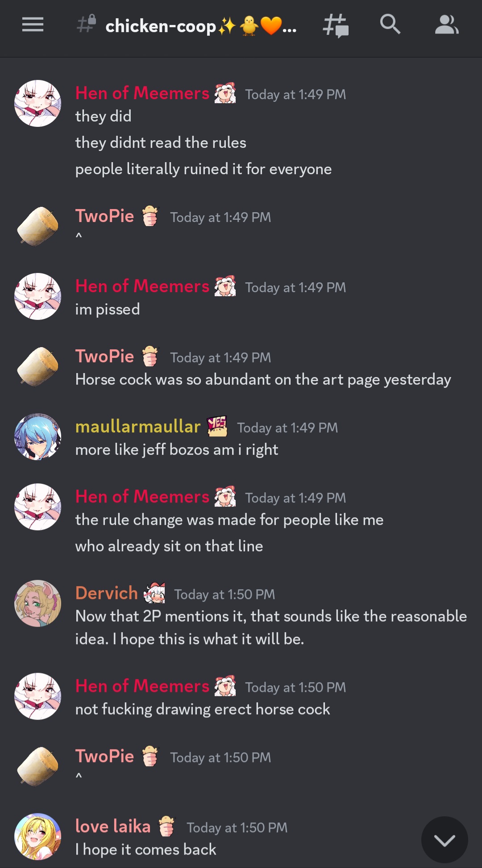The image size is (482, 868).
Task: Tap the love laika username
Action: (113, 826)
